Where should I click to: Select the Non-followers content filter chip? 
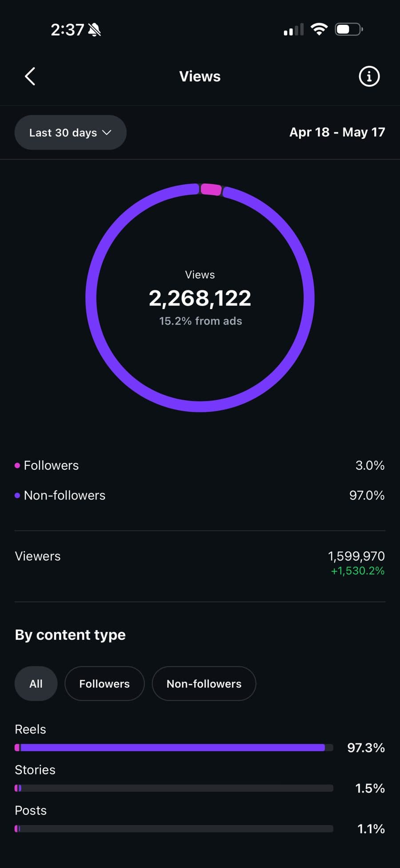coord(204,684)
